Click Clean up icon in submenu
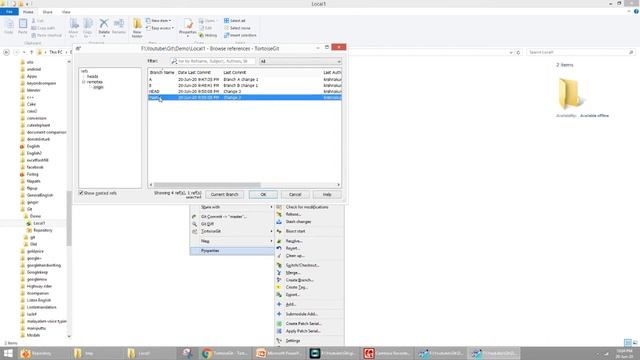This screenshot has width=640, height=360. [x=279, y=256]
